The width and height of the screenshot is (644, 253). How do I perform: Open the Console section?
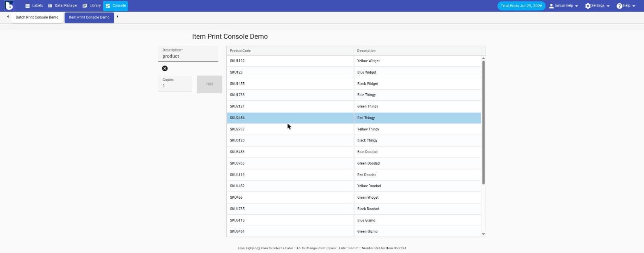pyautogui.click(x=115, y=6)
